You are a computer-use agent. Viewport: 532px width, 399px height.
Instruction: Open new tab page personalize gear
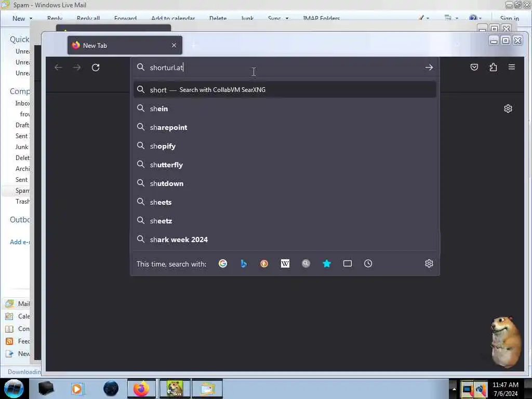click(508, 109)
